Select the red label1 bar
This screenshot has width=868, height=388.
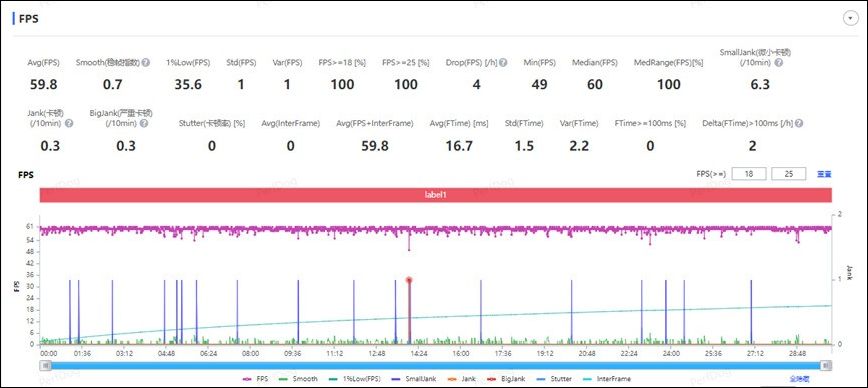click(436, 195)
